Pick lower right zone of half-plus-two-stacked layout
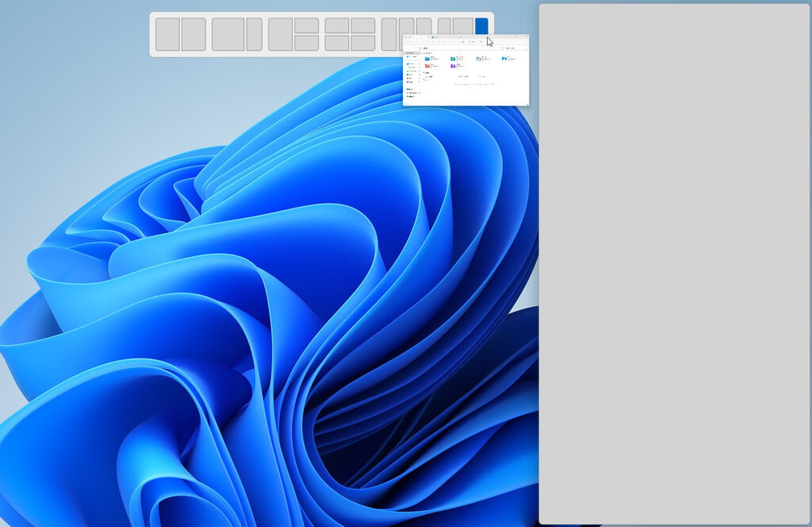812x527 pixels. 307,43
